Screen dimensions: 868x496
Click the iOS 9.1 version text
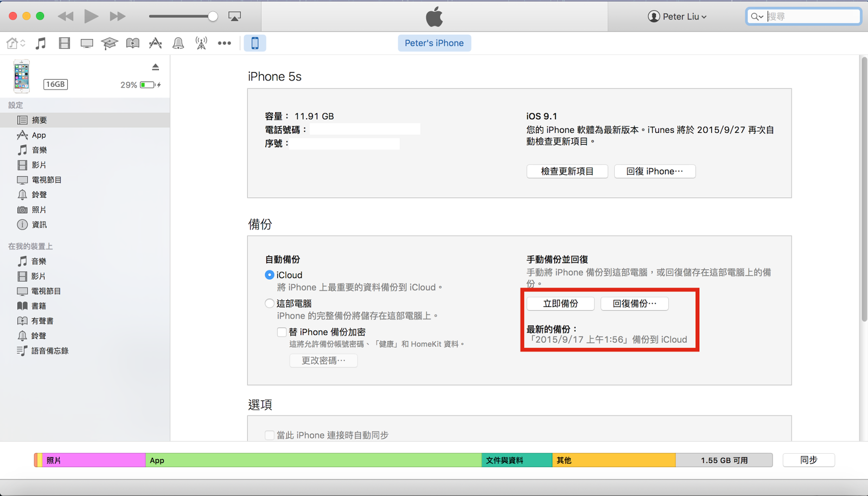tap(541, 116)
